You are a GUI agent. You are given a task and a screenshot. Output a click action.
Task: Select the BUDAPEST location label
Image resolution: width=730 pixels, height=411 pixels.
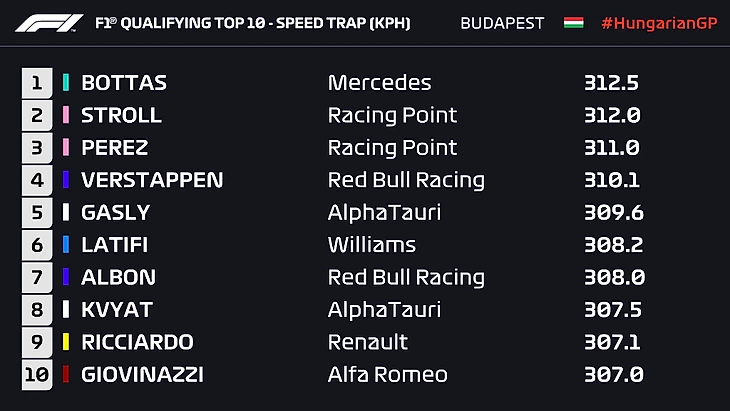tap(502, 23)
